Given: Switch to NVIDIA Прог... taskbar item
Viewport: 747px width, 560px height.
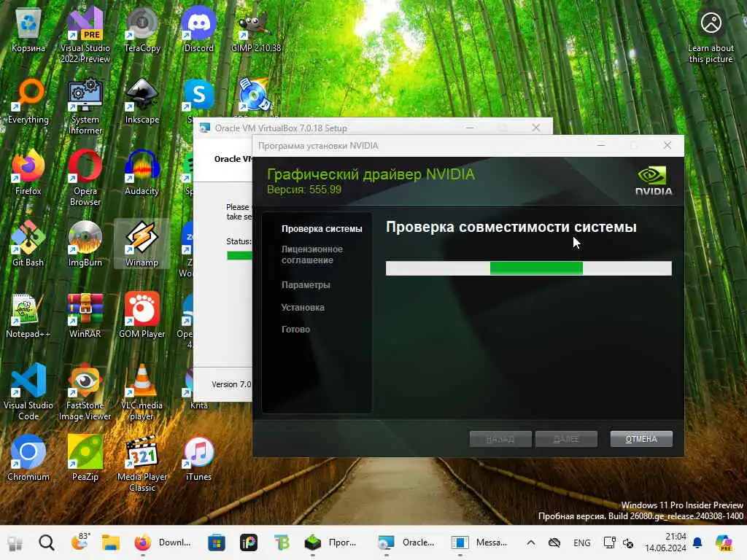Looking at the screenshot, I should pos(332,542).
